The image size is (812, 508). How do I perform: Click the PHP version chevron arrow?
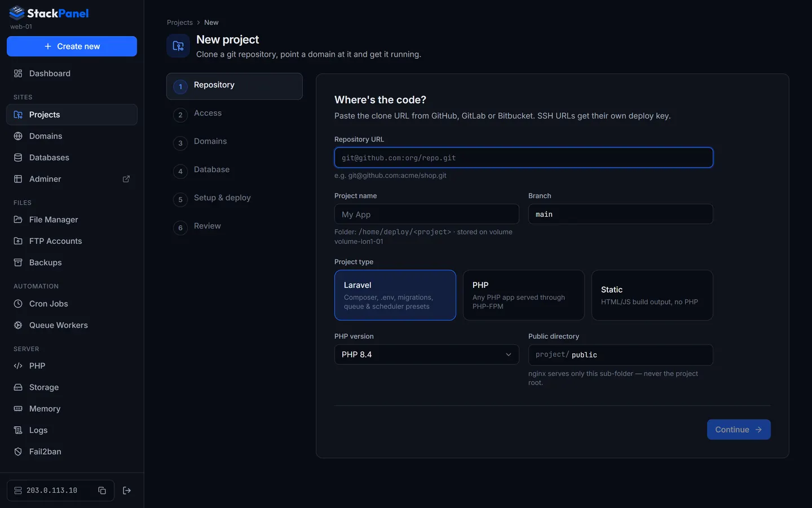coord(509,354)
